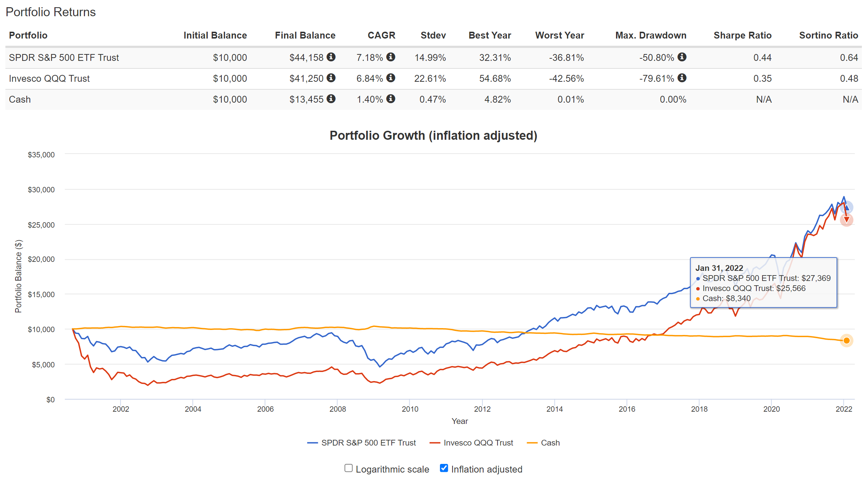Click the Sharpe Ratio column header
The image size is (868, 483).
pyautogui.click(x=742, y=35)
